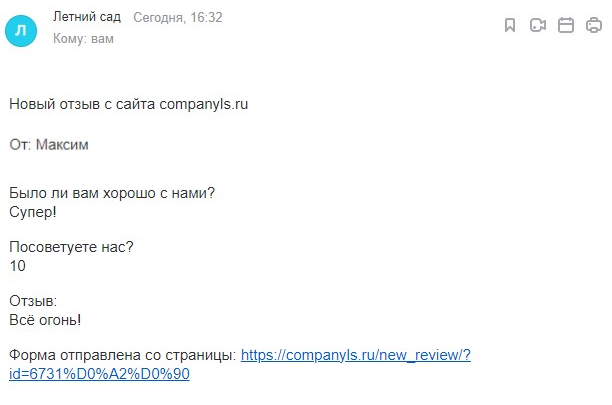Click the rating value '10'
This screenshot has height=405, width=612.
point(17,266)
